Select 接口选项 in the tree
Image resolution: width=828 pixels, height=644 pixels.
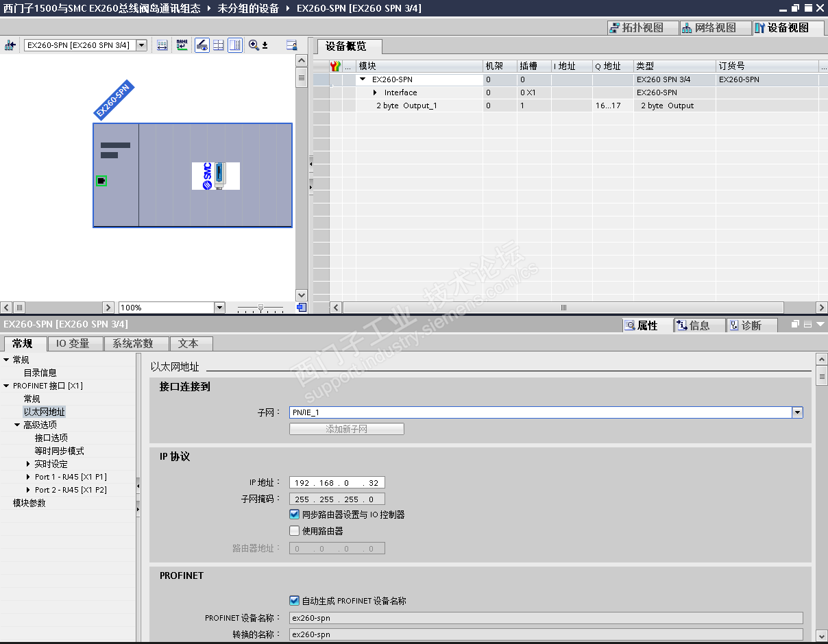(x=51, y=438)
